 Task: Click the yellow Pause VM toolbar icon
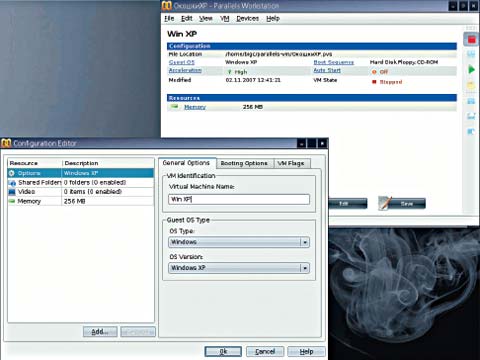[x=471, y=85]
